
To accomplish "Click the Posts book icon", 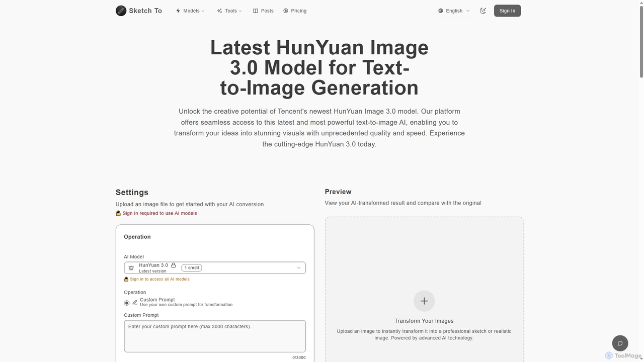I will click(256, 11).
